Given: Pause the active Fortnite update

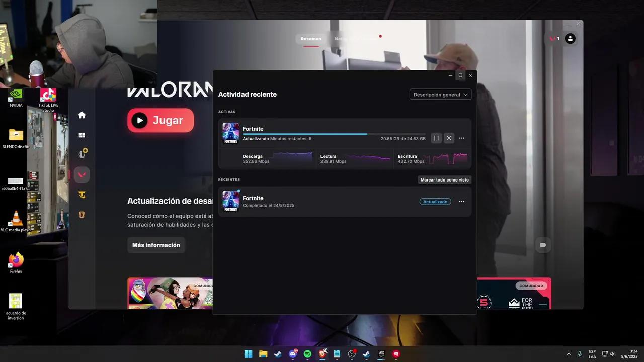Looking at the screenshot, I should click(436, 138).
